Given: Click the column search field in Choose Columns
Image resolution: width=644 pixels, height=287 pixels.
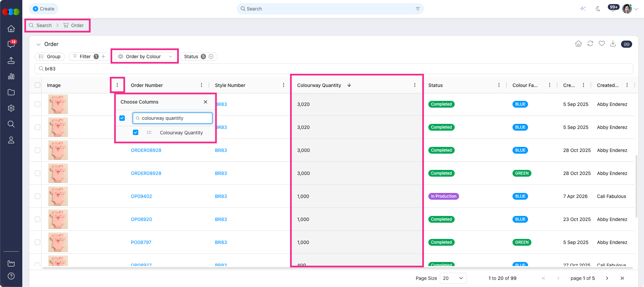Looking at the screenshot, I should tap(172, 118).
